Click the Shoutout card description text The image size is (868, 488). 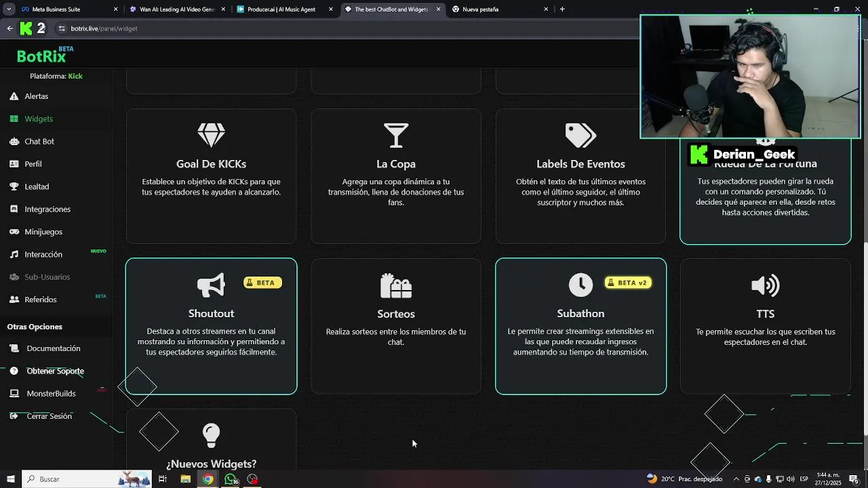[211, 342]
